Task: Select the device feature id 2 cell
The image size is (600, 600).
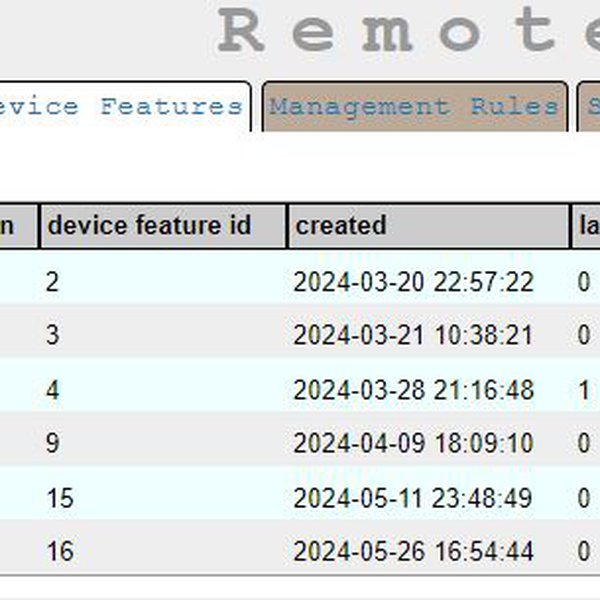Action: coord(52,282)
